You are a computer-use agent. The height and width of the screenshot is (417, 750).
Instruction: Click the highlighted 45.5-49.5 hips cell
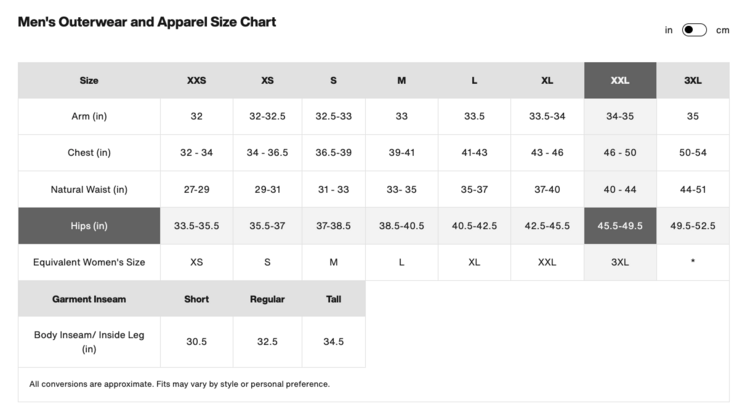click(620, 226)
